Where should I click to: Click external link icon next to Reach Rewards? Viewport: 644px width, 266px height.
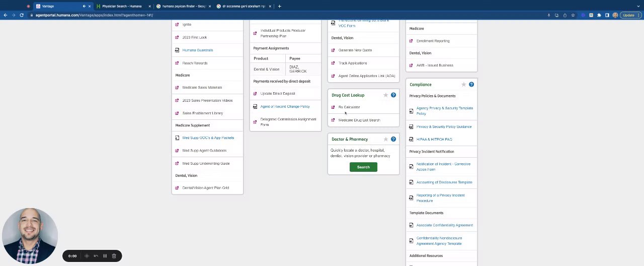pyautogui.click(x=177, y=63)
